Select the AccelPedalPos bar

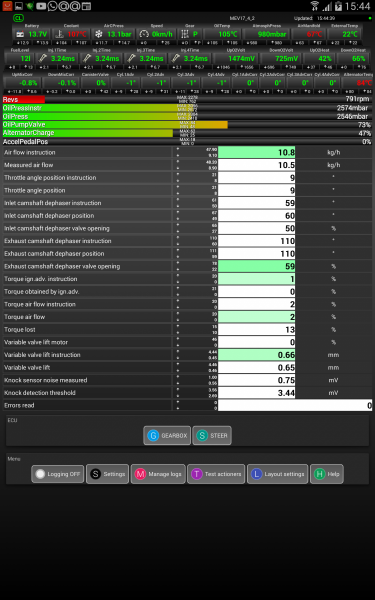pyautogui.click(x=188, y=142)
